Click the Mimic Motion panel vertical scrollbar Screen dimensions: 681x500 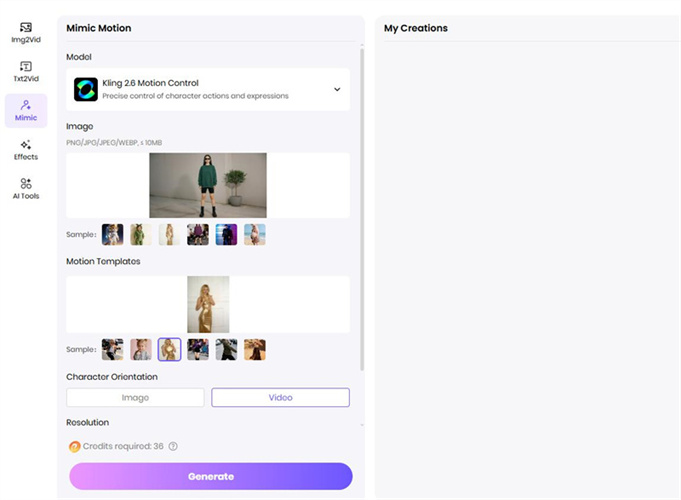tap(362, 209)
